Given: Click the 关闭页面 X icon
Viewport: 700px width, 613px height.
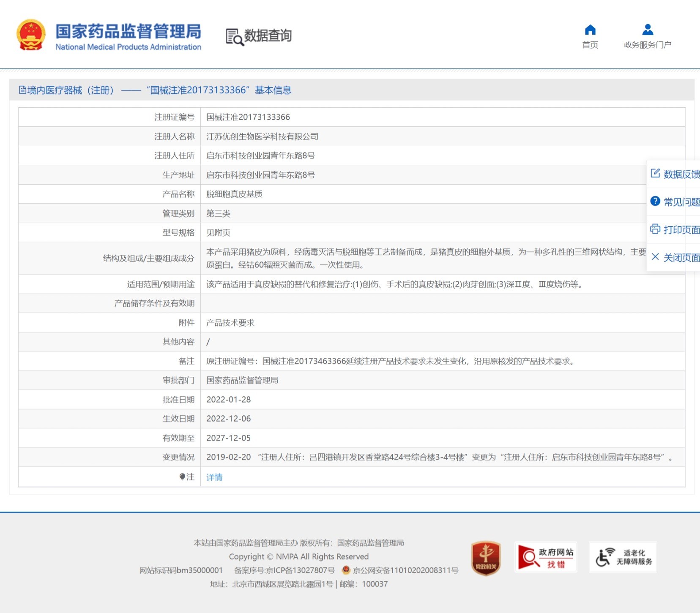Looking at the screenshot, I should point(655,256).
